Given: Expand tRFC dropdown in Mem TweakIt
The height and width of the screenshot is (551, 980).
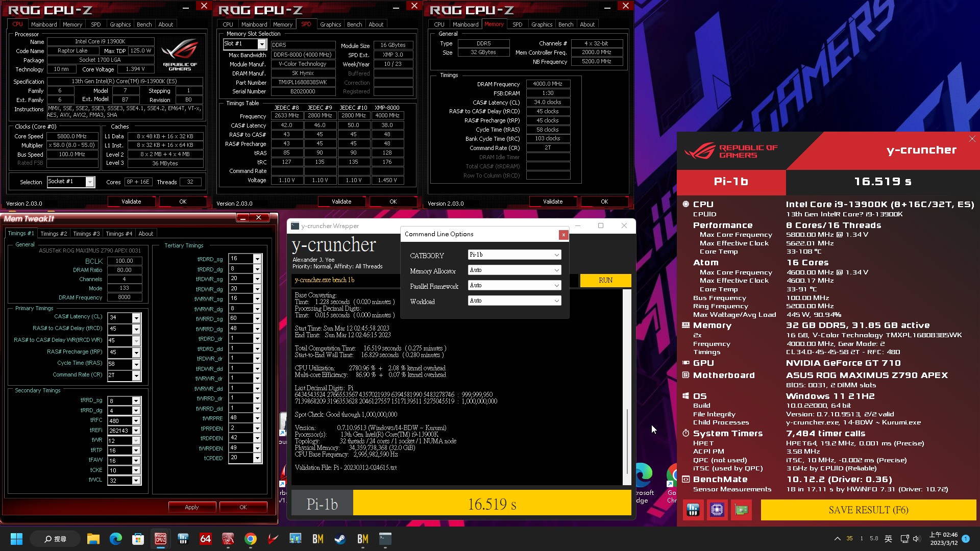Looking at the screenshot, I should 136,421.
